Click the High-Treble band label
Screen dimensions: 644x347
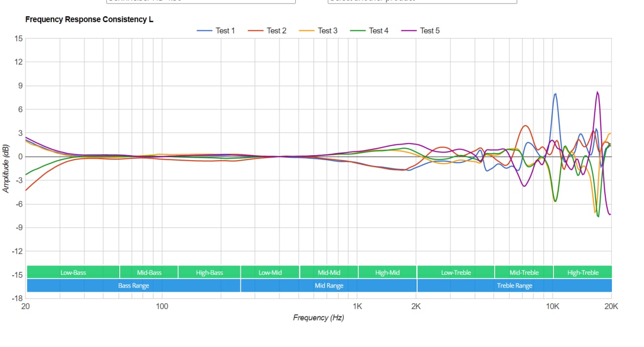[583, 272]
